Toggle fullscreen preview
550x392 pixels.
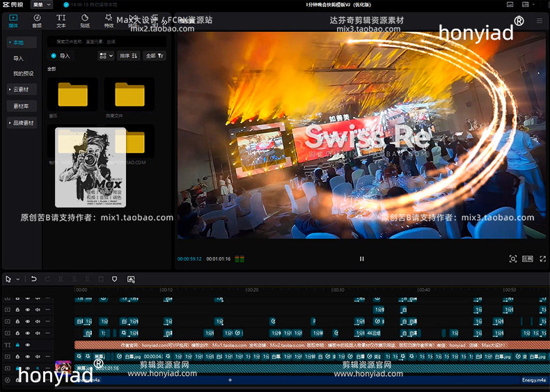542,259
